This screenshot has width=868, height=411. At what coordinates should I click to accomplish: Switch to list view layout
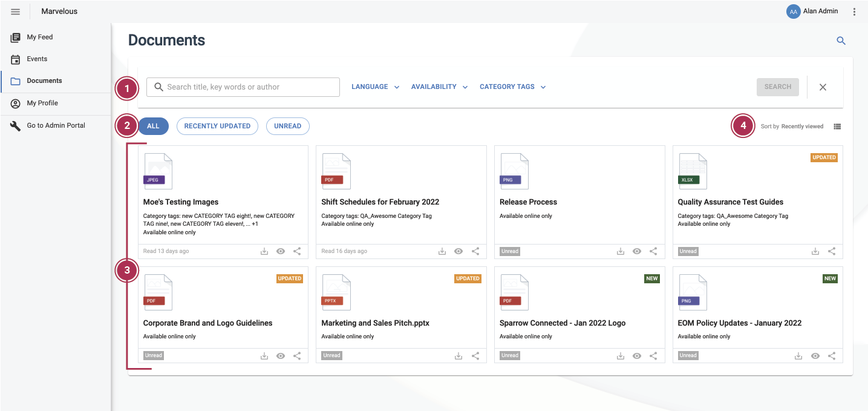click(x=837, y=127)
